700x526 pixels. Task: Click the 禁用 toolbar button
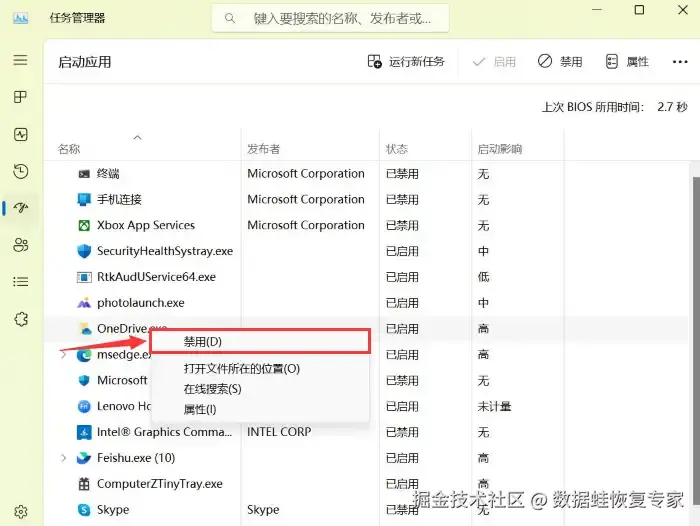point(560,62)
